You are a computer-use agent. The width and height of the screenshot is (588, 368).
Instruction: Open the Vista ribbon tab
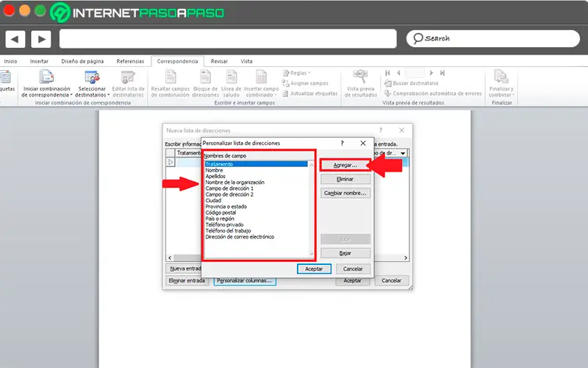pyautogui.click(x=246, y=61)
